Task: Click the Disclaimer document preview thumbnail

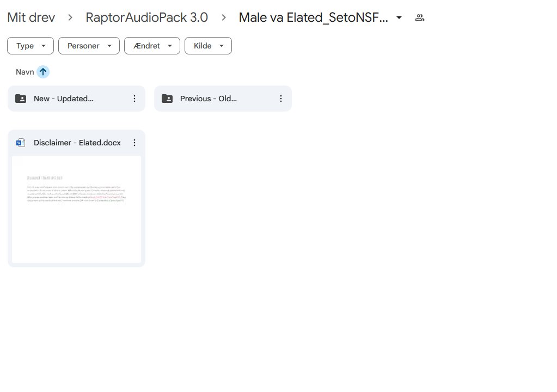Action: (x=76, y=209)
